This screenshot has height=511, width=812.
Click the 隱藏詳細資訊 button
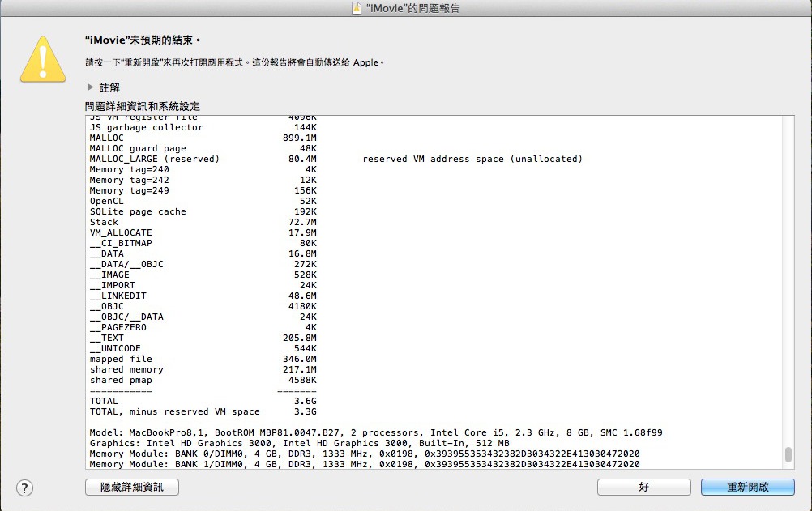(x=132, y=488)
